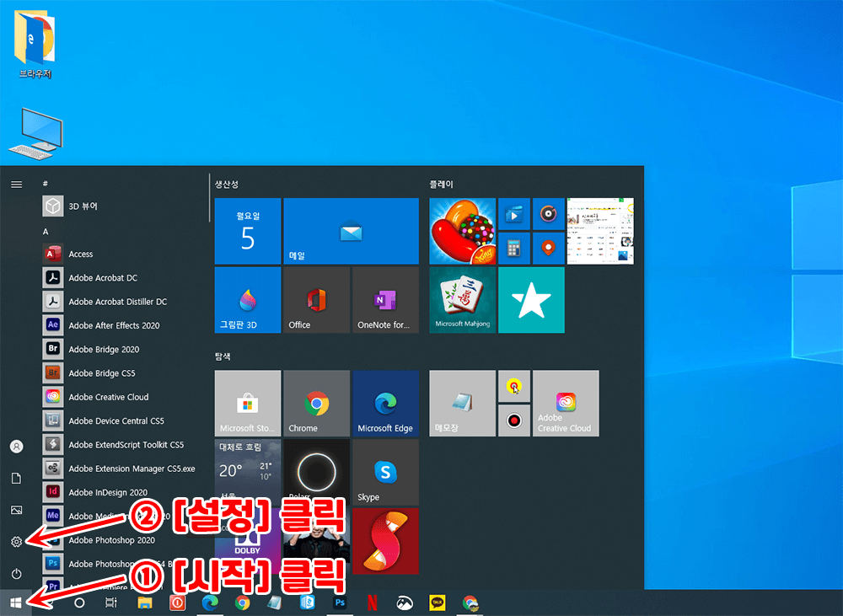Launch the Candy Crush tile
The image size is (843, 616).
click(x=462, y=231)
